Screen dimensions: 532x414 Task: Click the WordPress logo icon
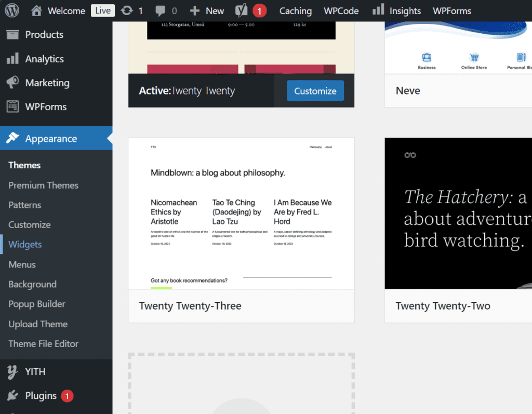(x=12, y=10)
